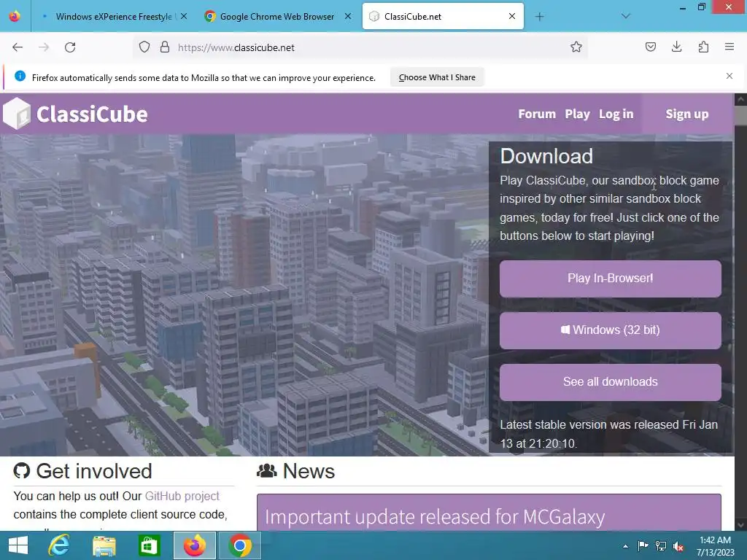Switch to Google Chrome in the taskbar
The height and width of the screenshot is (560, 747).
tap(239, 545)
